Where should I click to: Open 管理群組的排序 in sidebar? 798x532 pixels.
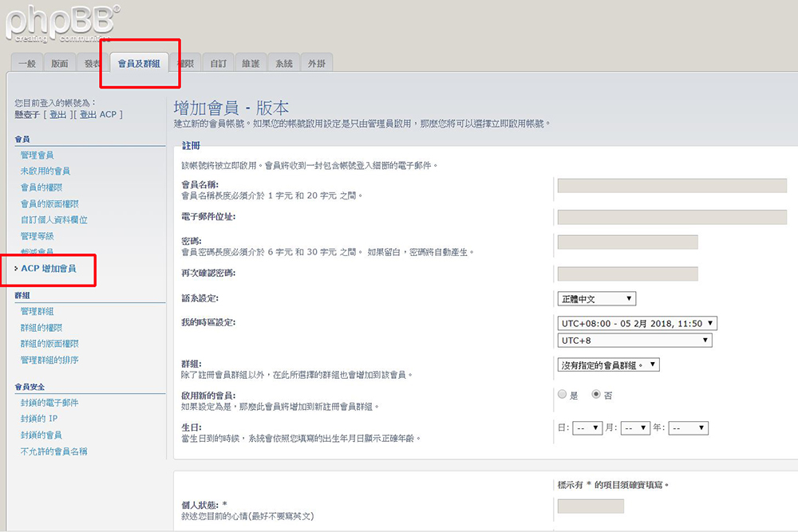click(x=49, y=360)
